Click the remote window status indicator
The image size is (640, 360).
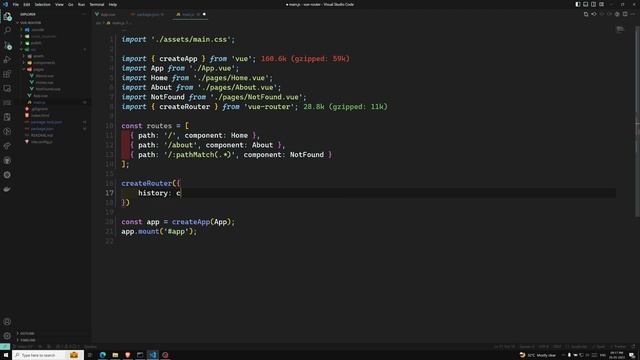tap(4, 347)
